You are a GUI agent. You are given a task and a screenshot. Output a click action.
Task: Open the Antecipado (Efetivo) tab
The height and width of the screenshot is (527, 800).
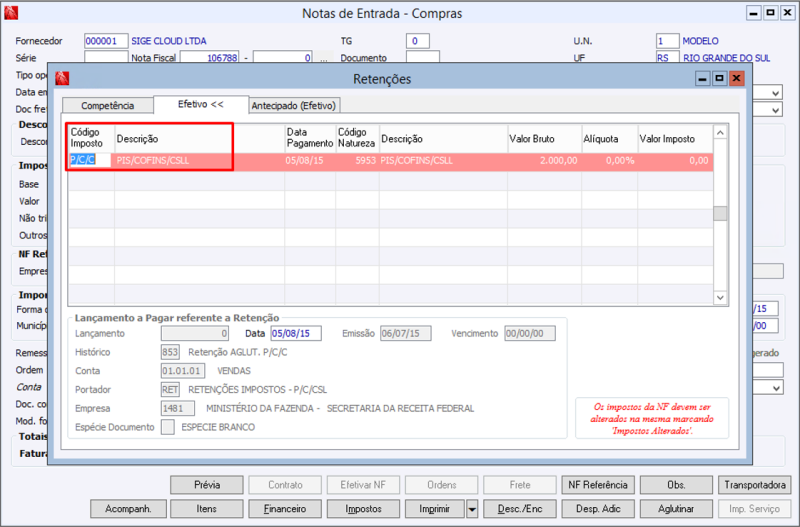tap(294, 106)
